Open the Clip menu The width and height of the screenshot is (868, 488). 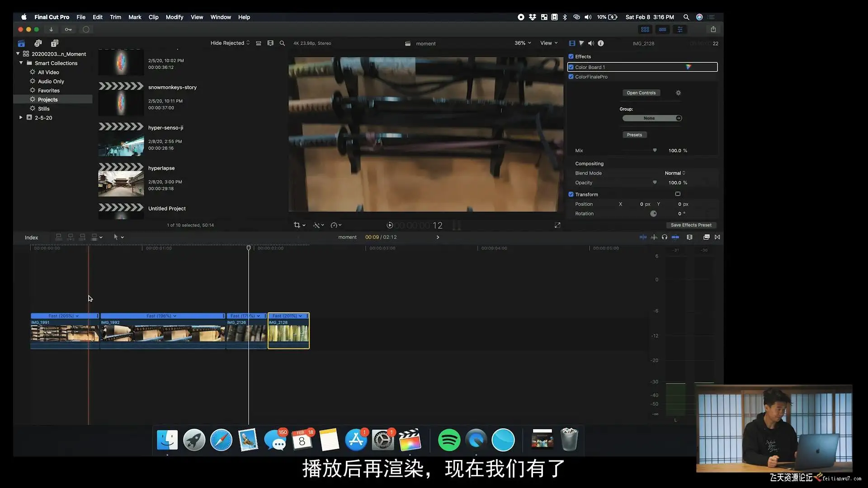(153, 17)
